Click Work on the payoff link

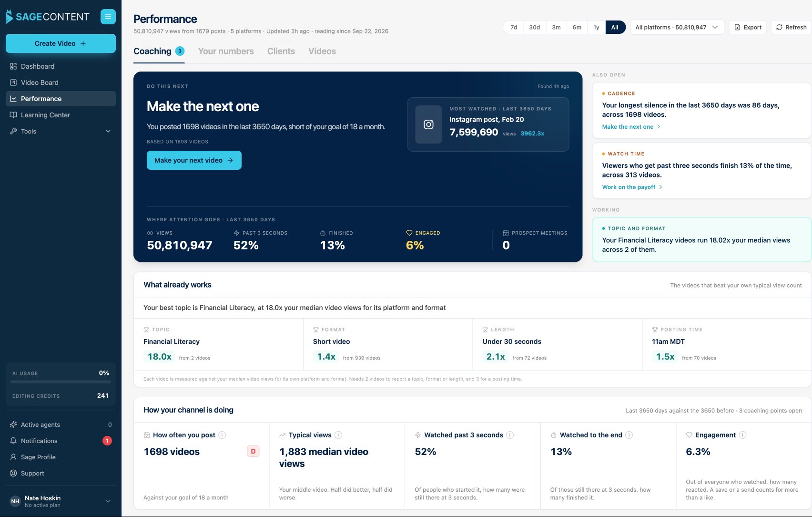pyautogui.click(x=632, y=187)
